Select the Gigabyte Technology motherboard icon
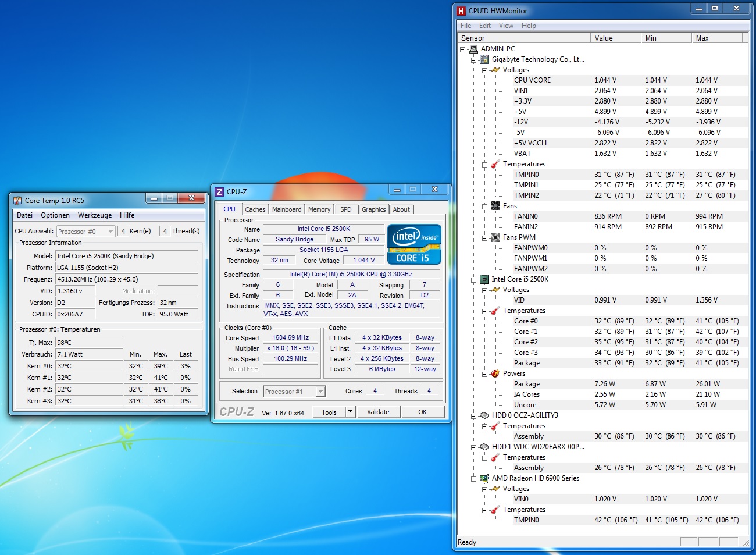This screenshot has width=756, height=555. click(484, 59)
